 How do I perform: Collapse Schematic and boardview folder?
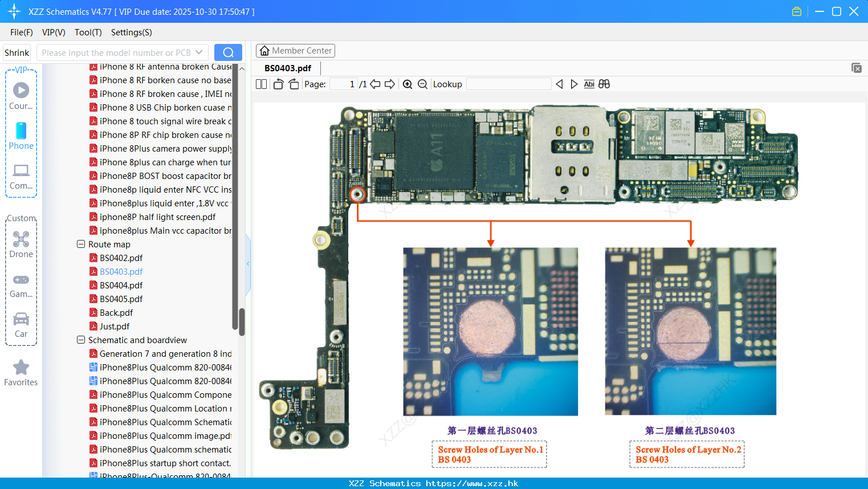pos(81,340)
